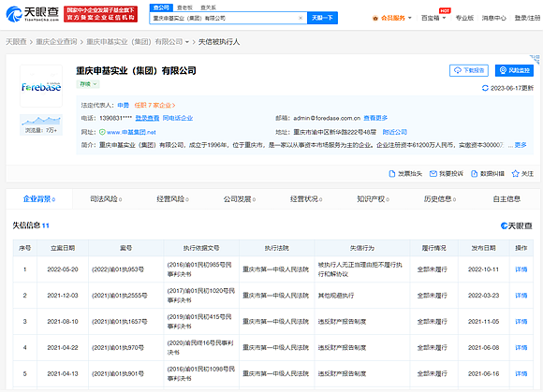Open 详情 for row 1 (2022-05-20)

(521, 269)
